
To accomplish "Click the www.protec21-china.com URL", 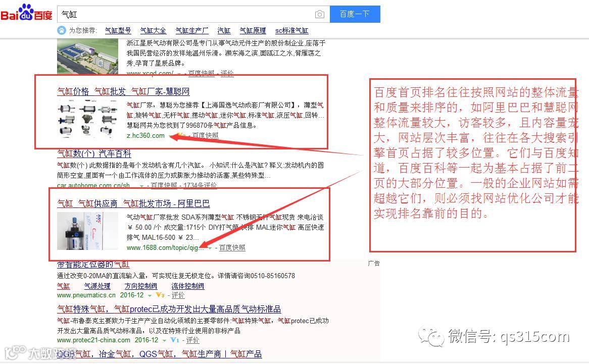I will (93, 340).
